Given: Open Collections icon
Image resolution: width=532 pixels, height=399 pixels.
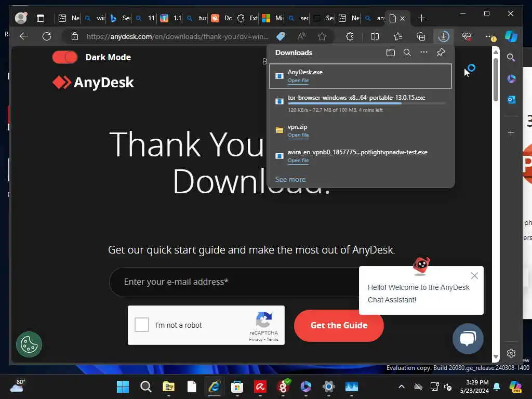Looking at the screenshot, I should click(x=421, y=36).
